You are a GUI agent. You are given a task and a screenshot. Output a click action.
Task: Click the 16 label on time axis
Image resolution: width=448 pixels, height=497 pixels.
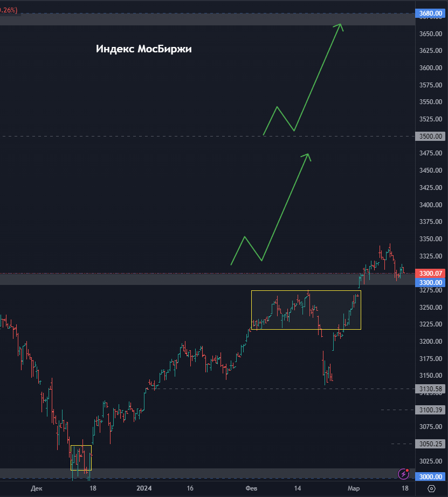point(190,488)
